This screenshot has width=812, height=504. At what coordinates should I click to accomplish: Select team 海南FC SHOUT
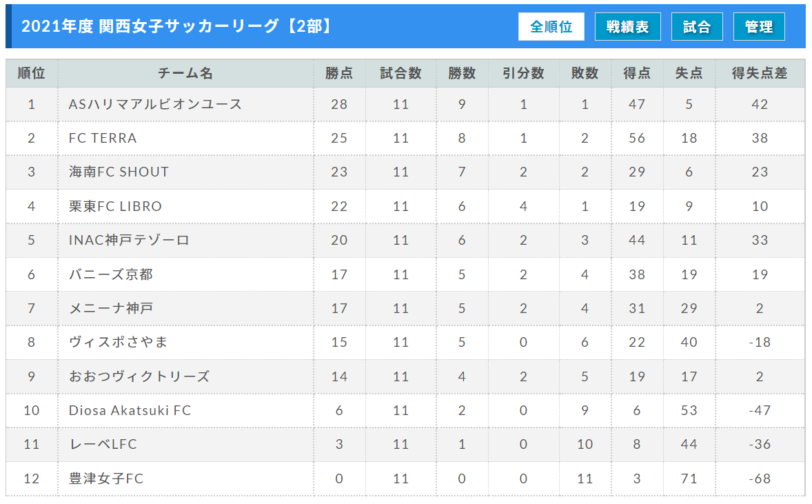119,172
